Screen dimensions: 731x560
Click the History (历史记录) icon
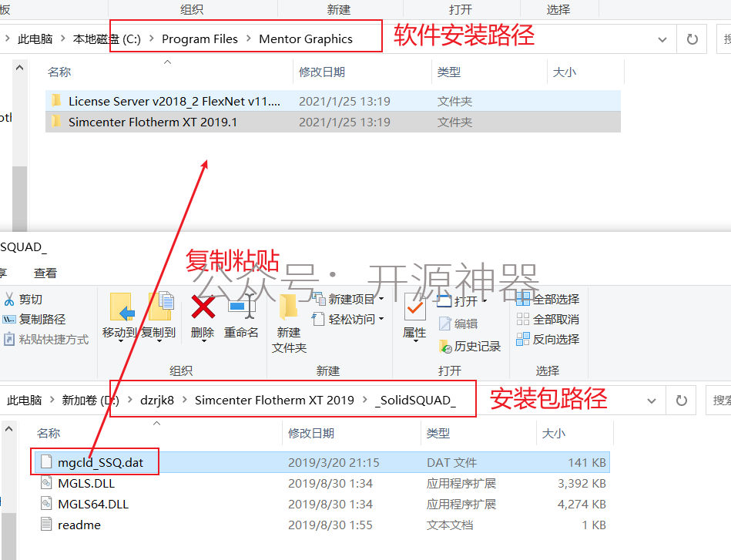445,346
